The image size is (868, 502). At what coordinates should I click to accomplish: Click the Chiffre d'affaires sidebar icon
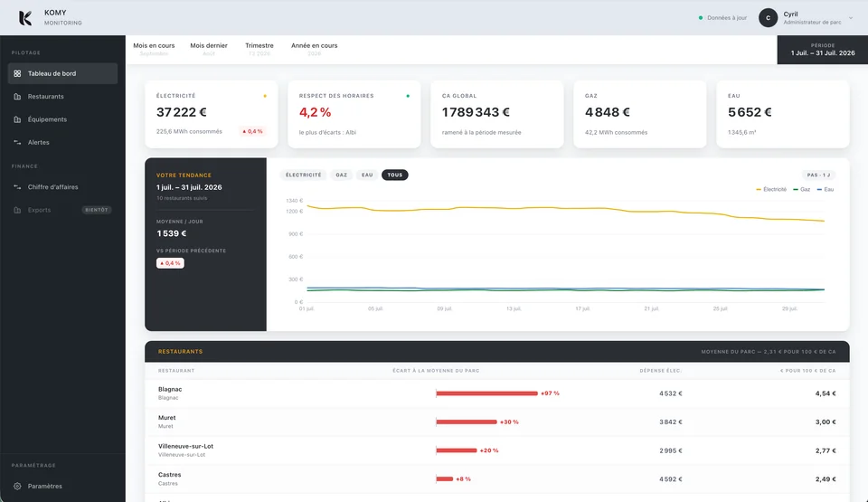(x=17, y=187)
